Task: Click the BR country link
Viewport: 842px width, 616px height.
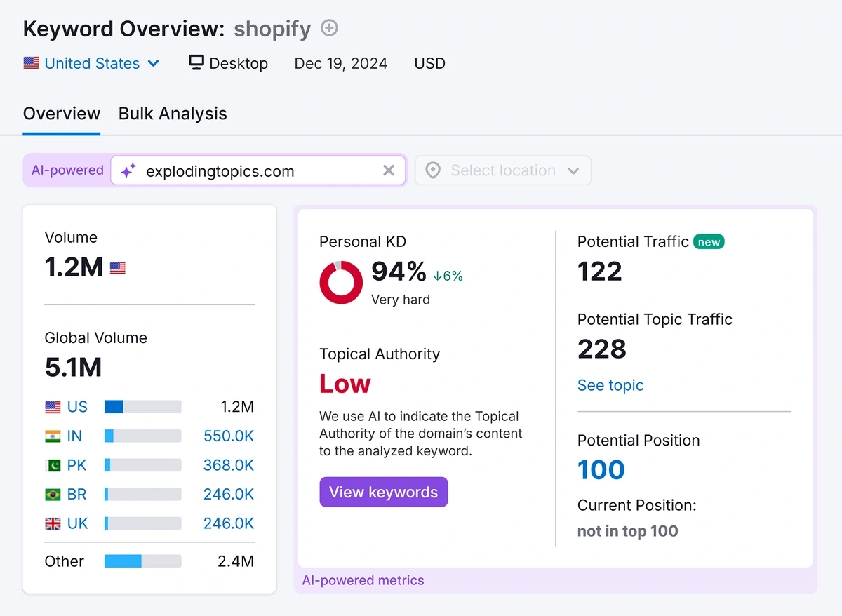Action: coord(77,494)
